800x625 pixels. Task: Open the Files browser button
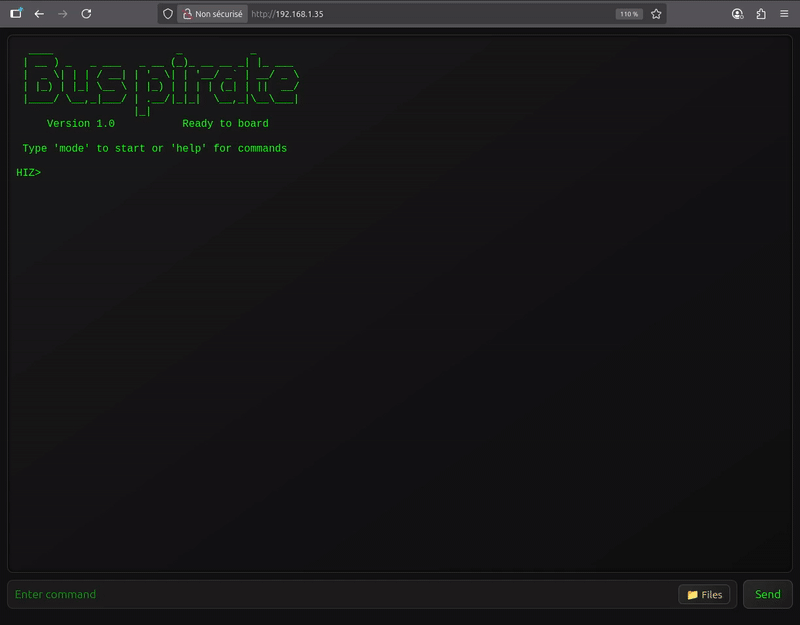point(704,594)
